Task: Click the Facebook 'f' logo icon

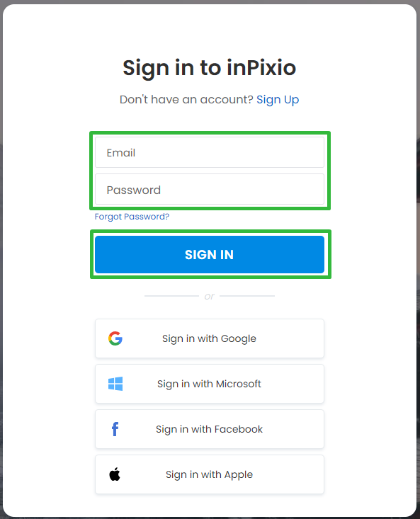Action: (x=115, y=429)
